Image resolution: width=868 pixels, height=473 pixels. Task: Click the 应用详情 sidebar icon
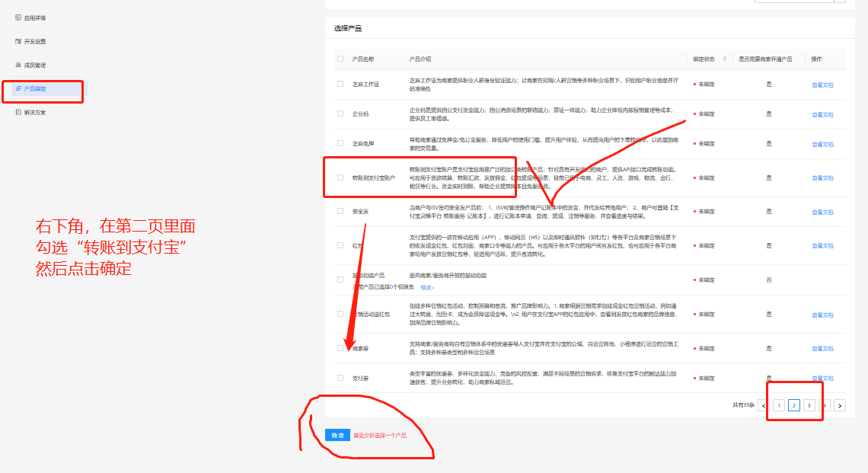(x=18, y=18)
